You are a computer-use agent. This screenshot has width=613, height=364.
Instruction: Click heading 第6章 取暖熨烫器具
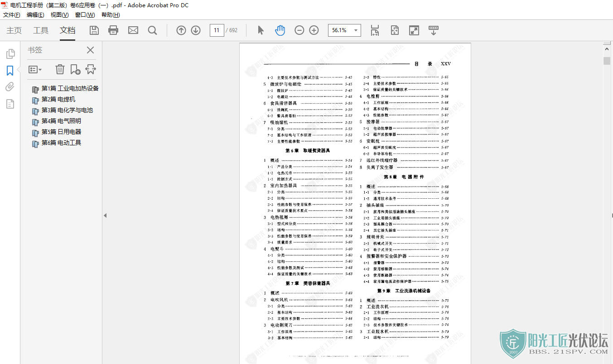click(308, 150)
